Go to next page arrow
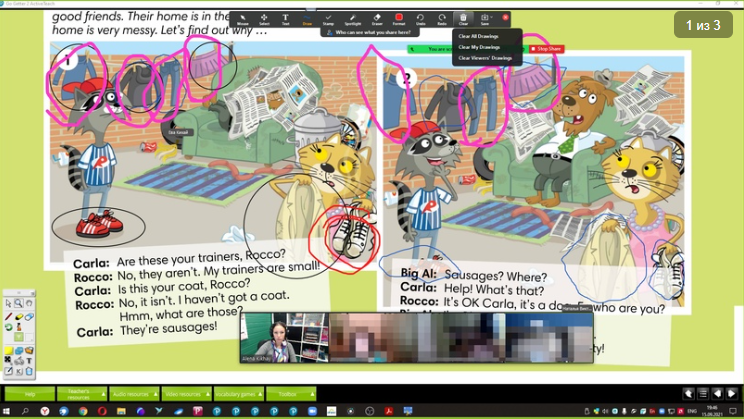Screen dimensions: 744x419 click(x=732, y=393)
